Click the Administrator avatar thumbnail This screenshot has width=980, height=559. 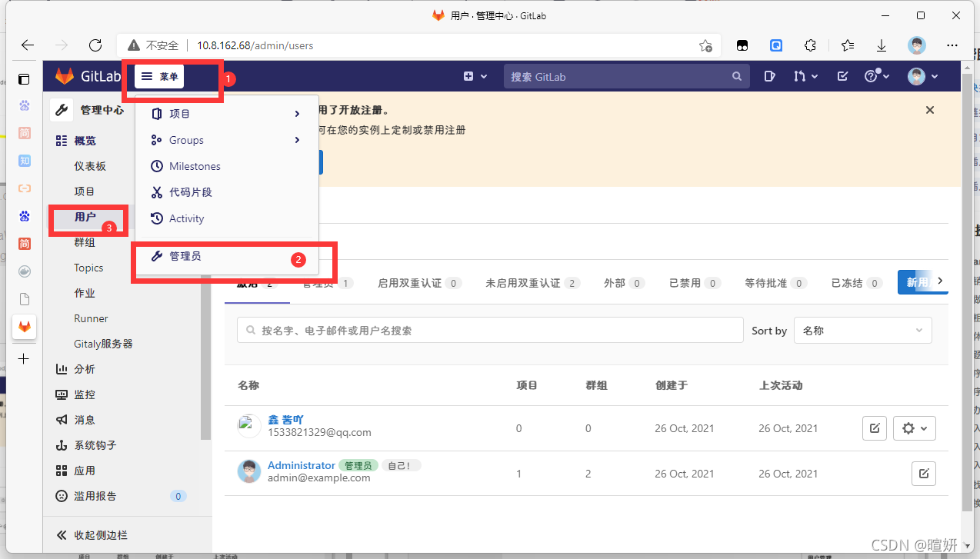(x=249, y=471)
